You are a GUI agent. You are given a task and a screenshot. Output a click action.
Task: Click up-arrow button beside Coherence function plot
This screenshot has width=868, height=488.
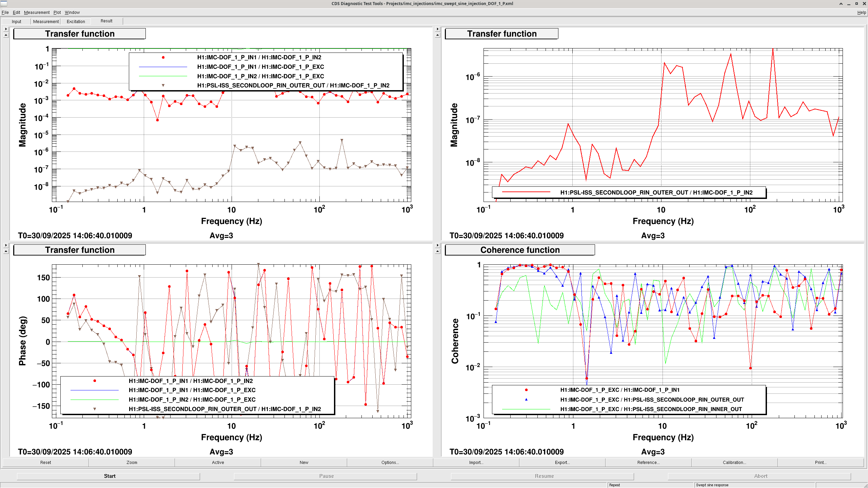coord(437,251)
